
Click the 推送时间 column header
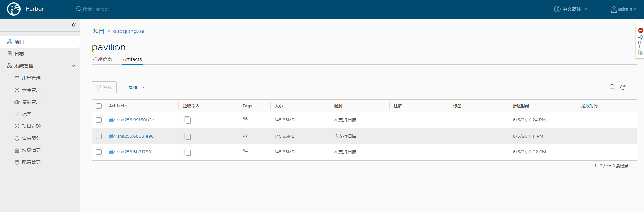pos(521,106)
